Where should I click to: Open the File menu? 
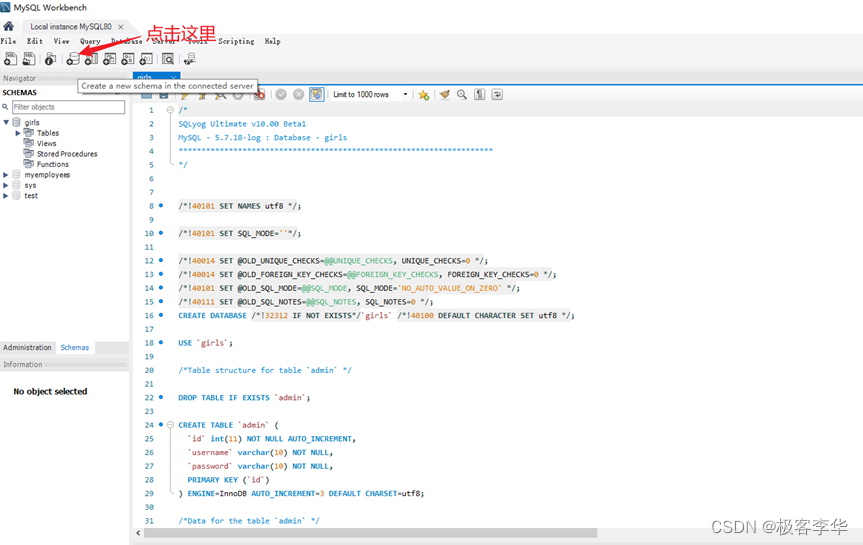[8, 41]
